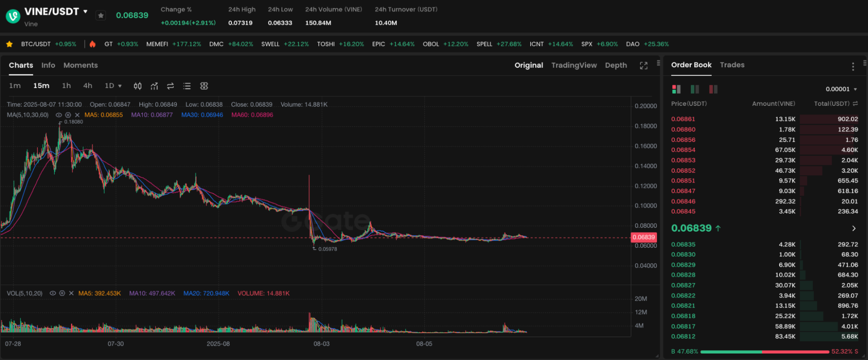The image size is (868, 360).
Task: Show only asks in order book
Action: pyautogui.click(x=713, y=89)
